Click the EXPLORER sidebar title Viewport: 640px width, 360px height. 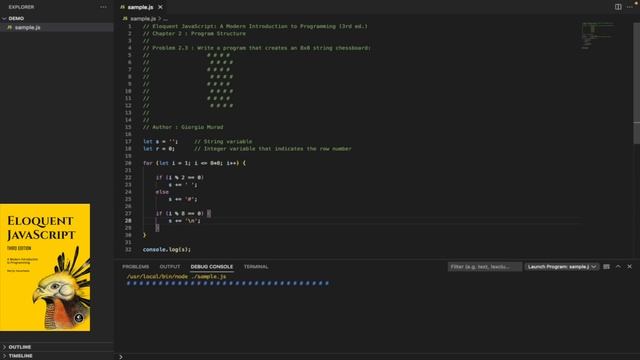point(21,7)
